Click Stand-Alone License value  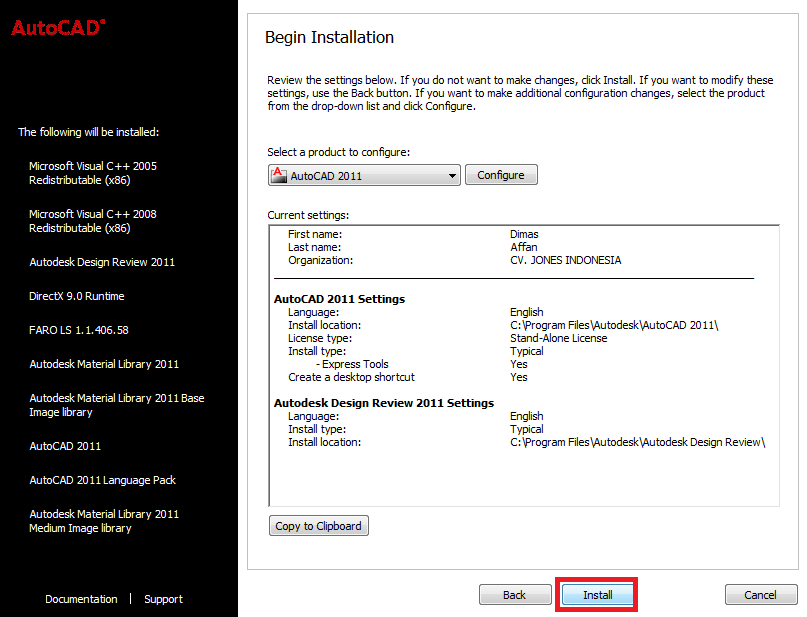click(x=558, y=338)
